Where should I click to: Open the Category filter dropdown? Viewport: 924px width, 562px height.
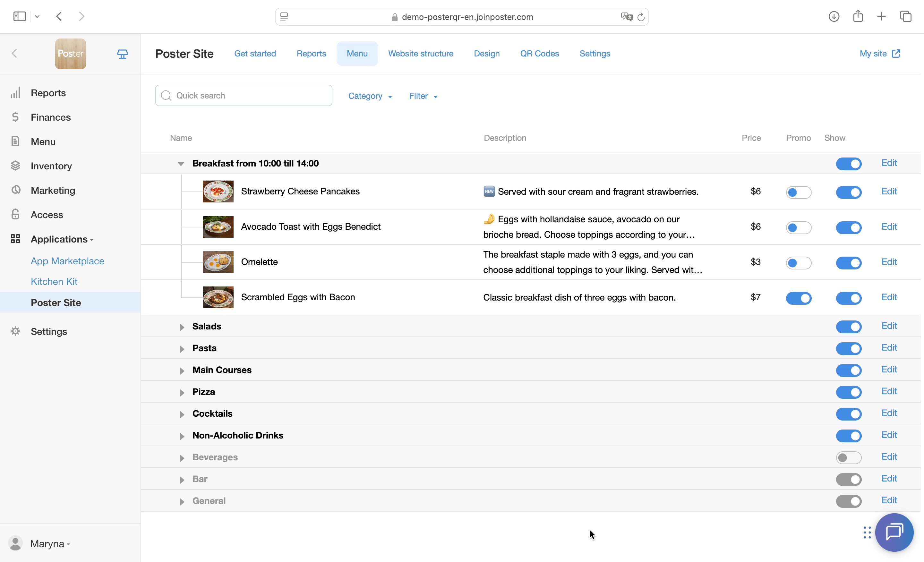(x=370, y=96)
